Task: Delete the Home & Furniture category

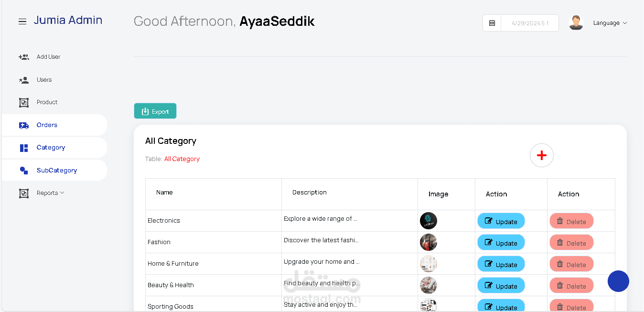Action: 571,264
